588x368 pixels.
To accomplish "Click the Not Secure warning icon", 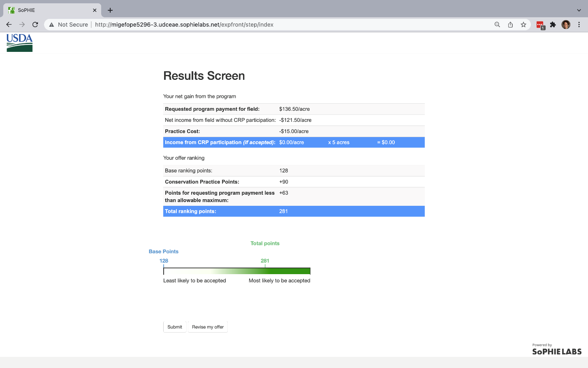I will [51, 25].
